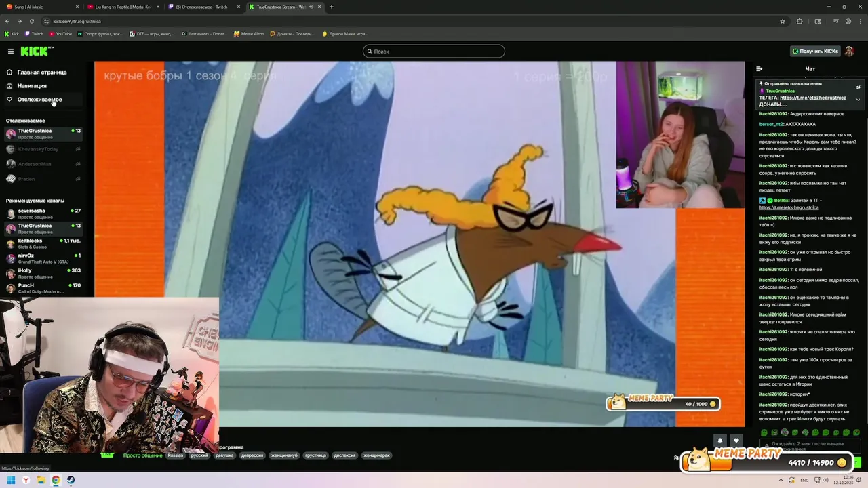Viewport: 868px width, 488px height.
Task: Open the Просто общение category link
Action: click(x=142, y=455)
